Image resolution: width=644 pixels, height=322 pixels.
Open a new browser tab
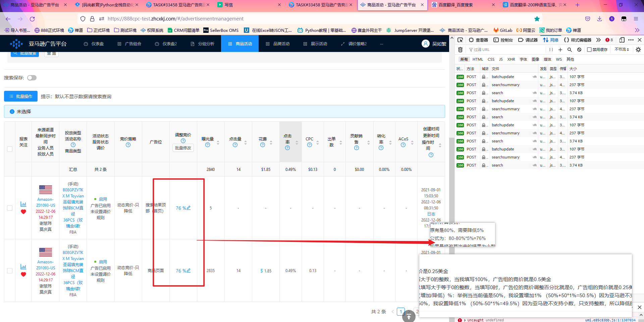(577, 5)
